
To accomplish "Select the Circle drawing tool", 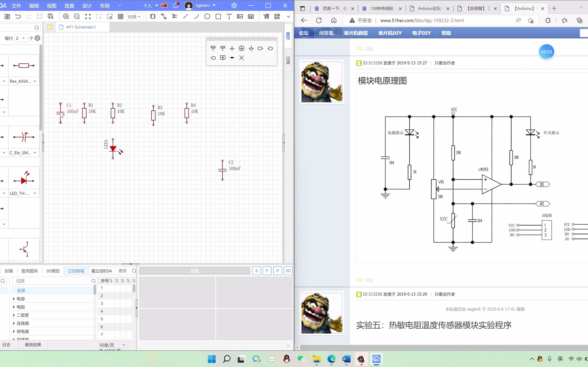I will pos(207,16).
